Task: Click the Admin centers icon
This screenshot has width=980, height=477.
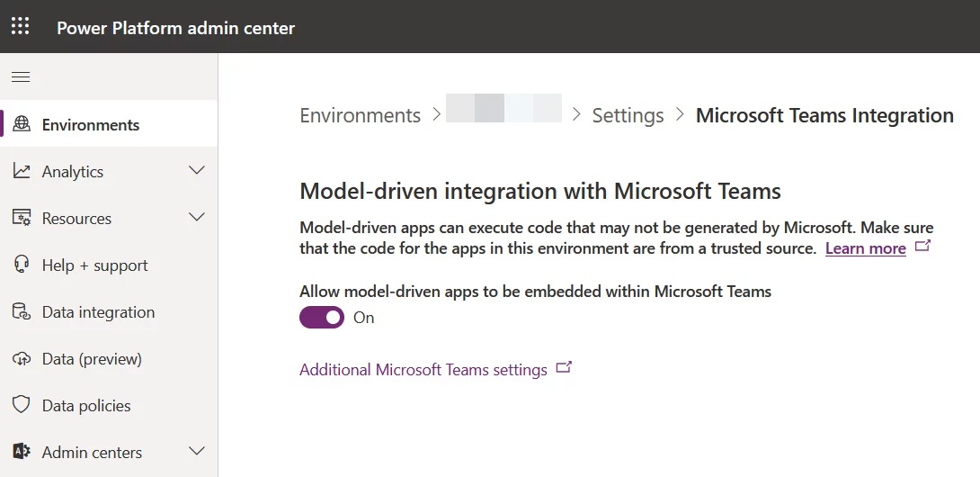Action: pyautogui.click(x=22, y=451)
